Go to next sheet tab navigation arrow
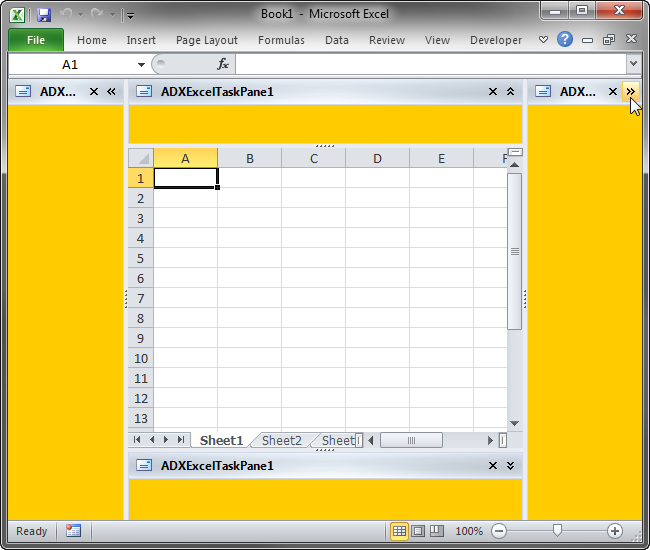The width and height of the screenshot is (650, 550). pyautogui.click(x=166, y=440)
